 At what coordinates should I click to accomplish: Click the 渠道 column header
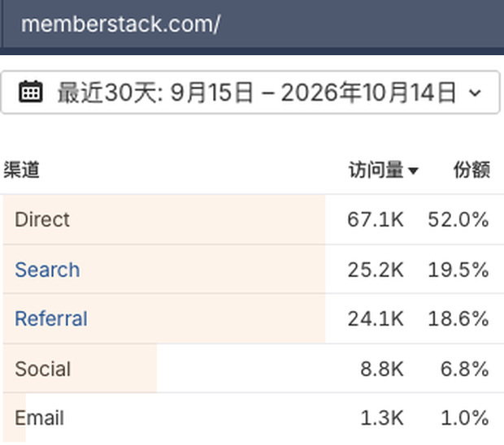(x=21, y=170)
